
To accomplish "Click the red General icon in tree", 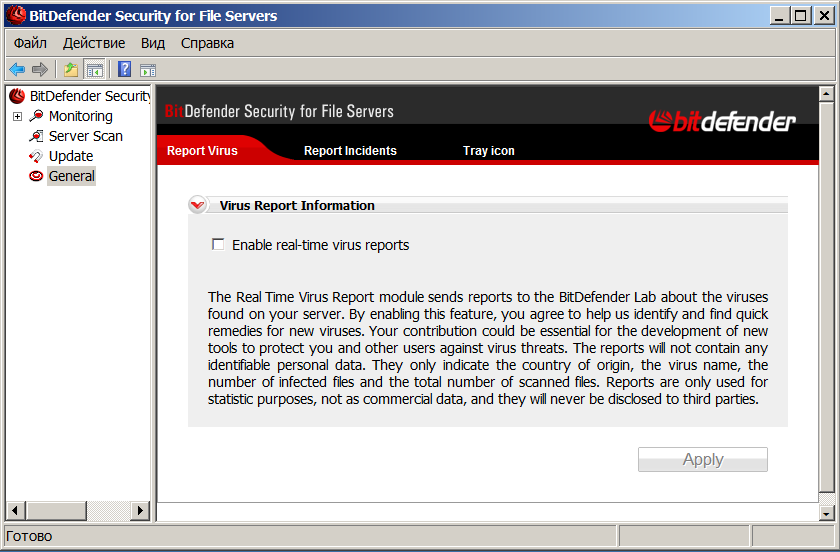I will coord(36,176).
